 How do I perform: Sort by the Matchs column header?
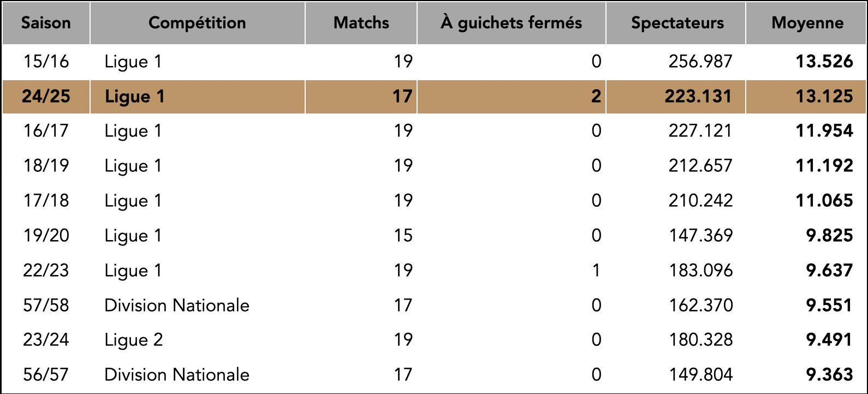click(x=361, y=23)
